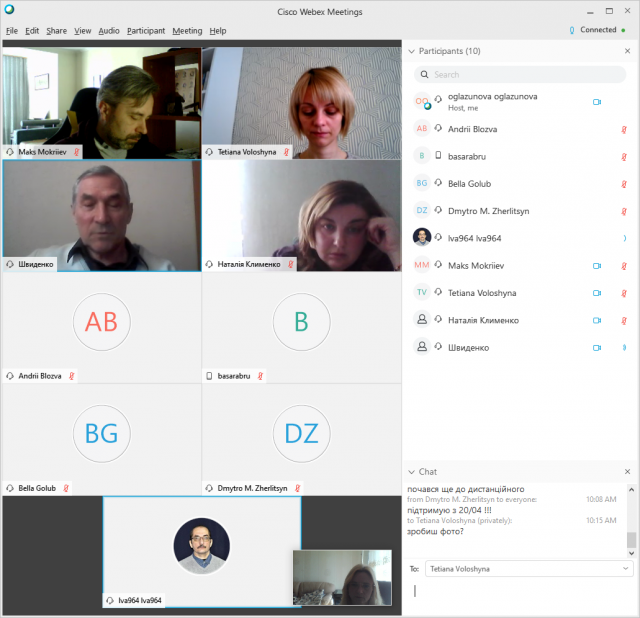Open the chat recipient dropdown showing Tetiana Voloshyna
Screen dimensions: 640x618
click(529, 569)
